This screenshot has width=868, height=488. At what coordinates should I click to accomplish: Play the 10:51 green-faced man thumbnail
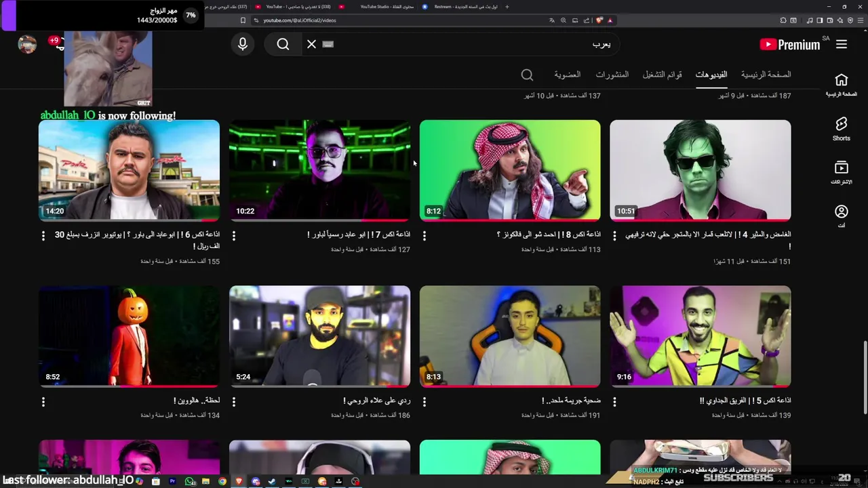[701, 170]
